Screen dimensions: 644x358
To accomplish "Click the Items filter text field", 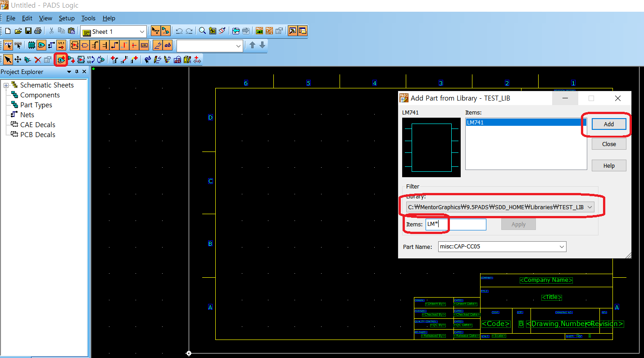I will coord(456,224).
